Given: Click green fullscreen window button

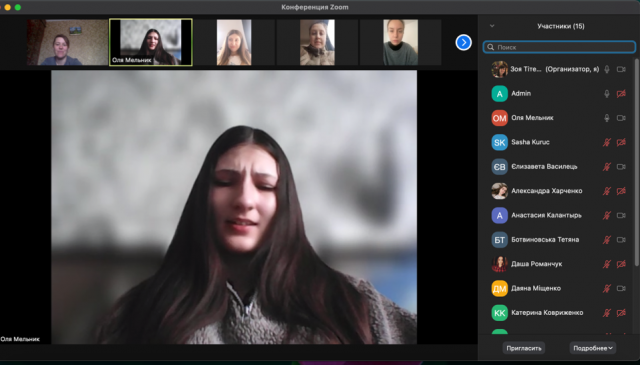Looking at the screenshot, I should pos(18,7).
